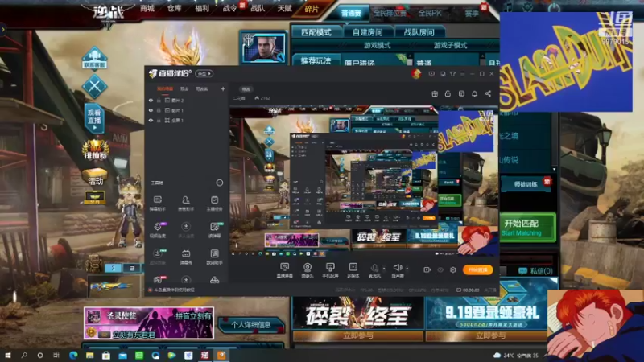644x362 pixels.
Task: Open 商城 in game top menu
Action: [147, 8]
